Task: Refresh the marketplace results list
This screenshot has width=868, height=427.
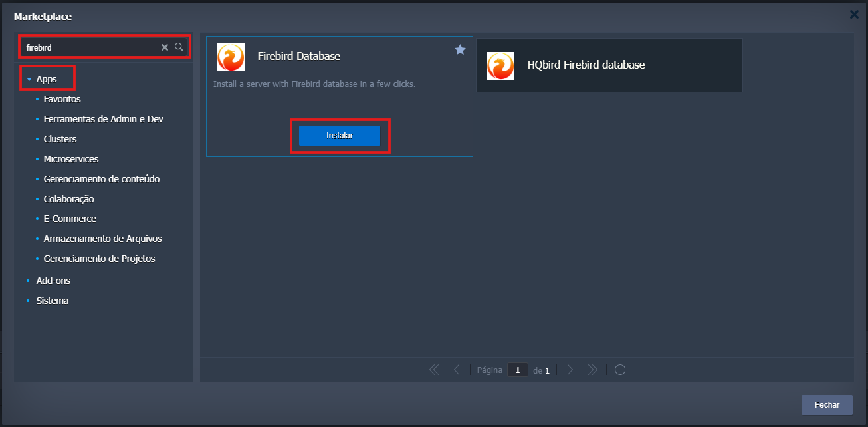Action: [620, 370]
